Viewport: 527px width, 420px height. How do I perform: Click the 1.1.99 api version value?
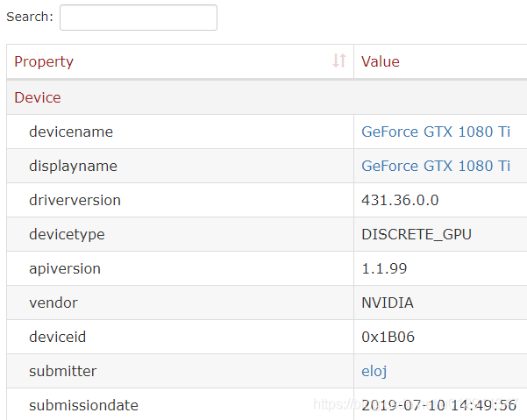point(384,269)
